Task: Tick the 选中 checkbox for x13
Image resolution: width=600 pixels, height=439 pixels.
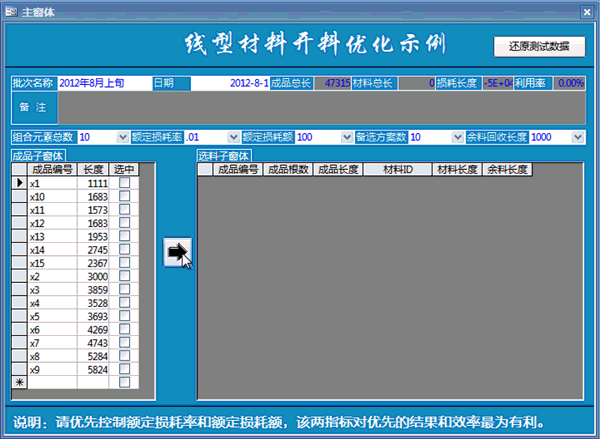Action: pyautogui.click(x=124, y=236)
